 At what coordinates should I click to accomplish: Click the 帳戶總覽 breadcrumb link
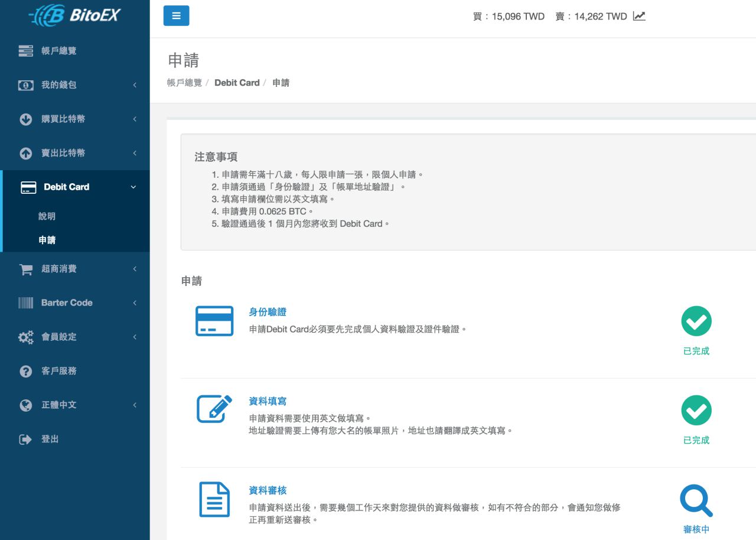pos(184,83)
